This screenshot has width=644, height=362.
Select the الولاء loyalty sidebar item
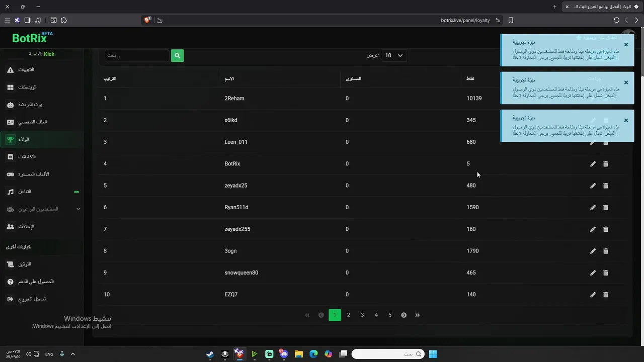42,139
